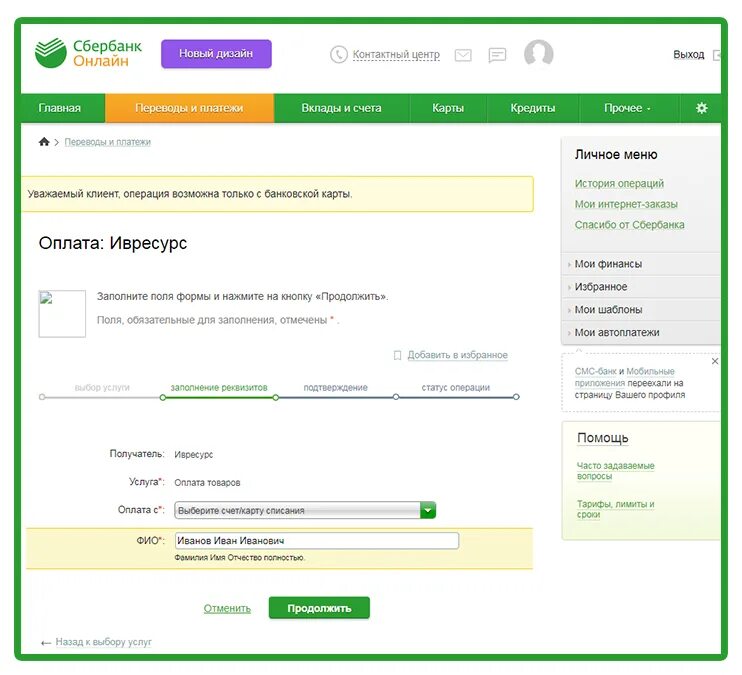Switch to the Кредиты tab
The height and width of the screenshot is (675, 742).
tap(532, 108)
